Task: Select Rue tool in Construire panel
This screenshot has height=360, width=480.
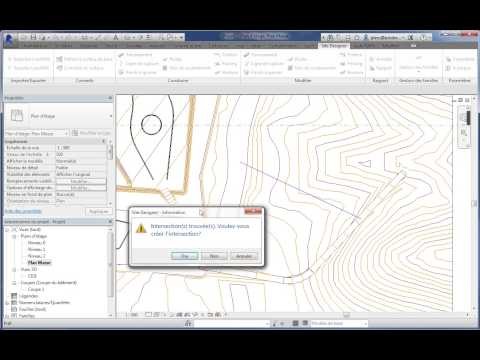Action: [173, 59]
